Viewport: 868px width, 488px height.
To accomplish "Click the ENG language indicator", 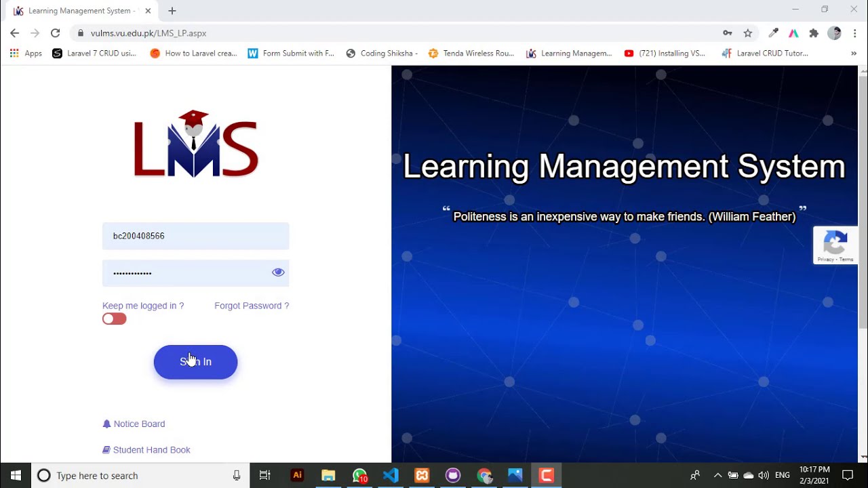I will tap(783, 476).
